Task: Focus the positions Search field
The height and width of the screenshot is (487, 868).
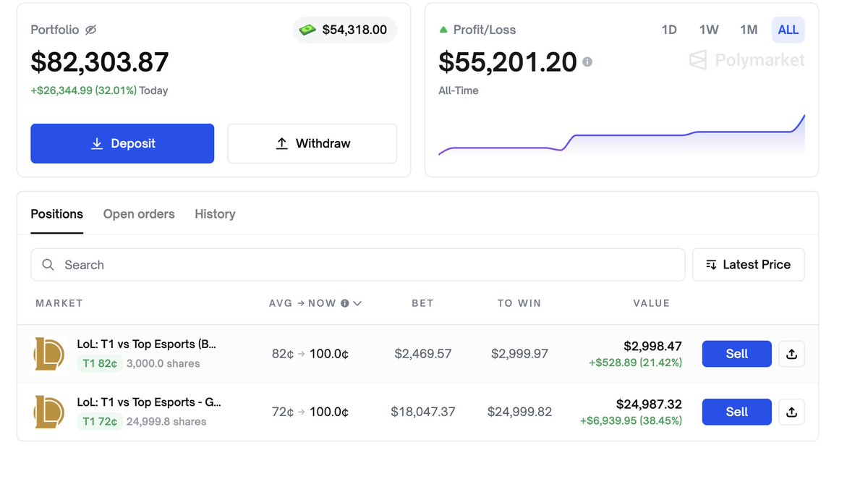Action: click(358, 265)
